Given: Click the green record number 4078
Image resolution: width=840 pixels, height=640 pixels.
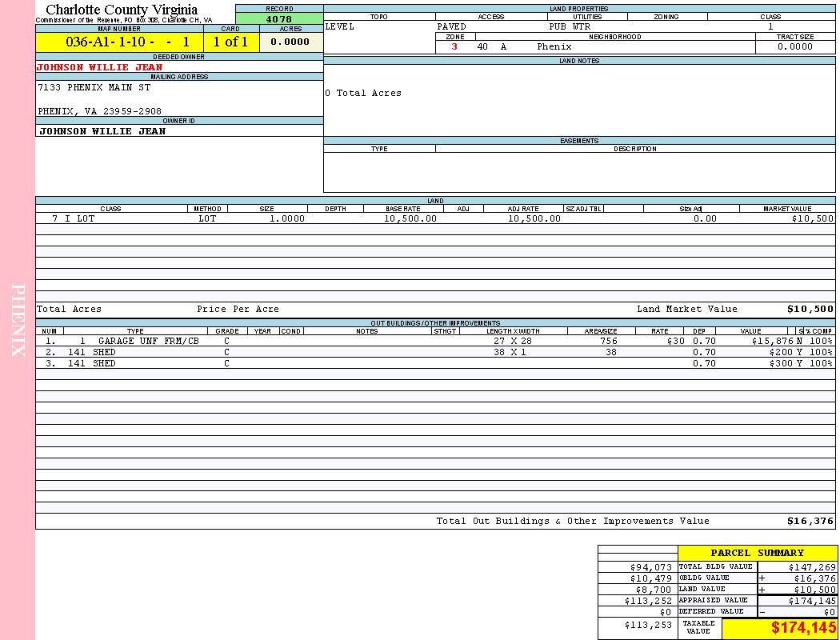Looking at the screenshot, I should pyautogui.click(x=278, y=19).
